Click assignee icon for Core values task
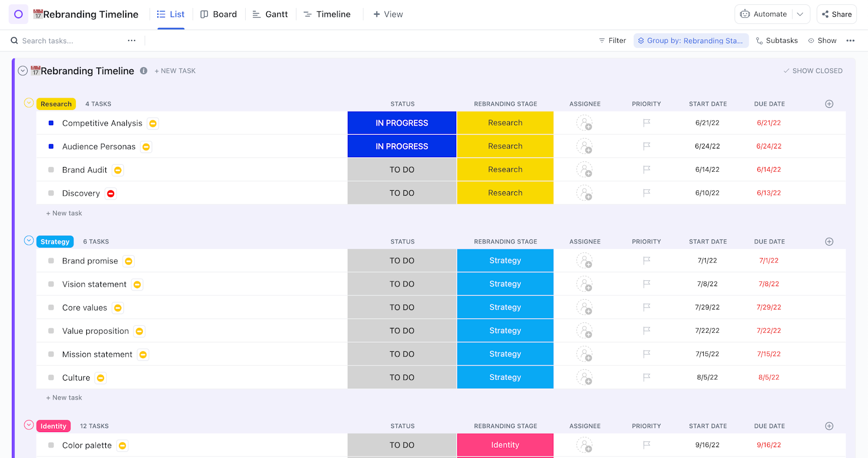 tap(584, 307)
